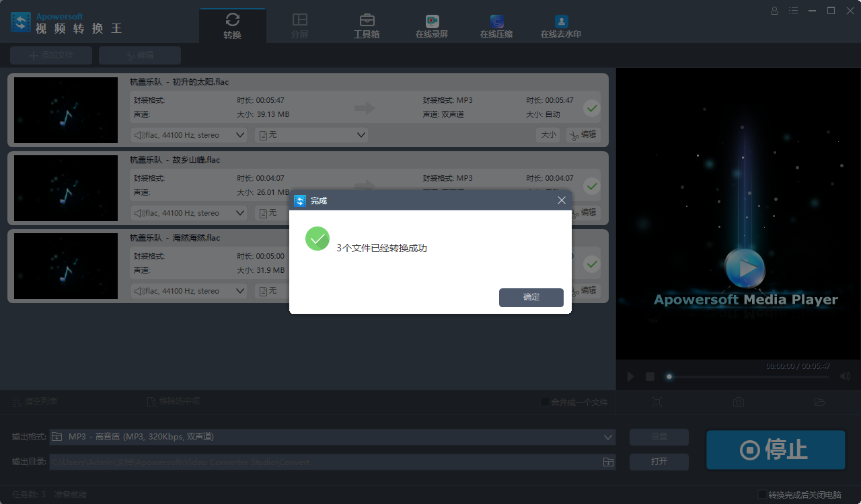Click 准备就绪 status text
Image resolution: width=861 pixels, height=504 pixels.
[x=71, y=495]
